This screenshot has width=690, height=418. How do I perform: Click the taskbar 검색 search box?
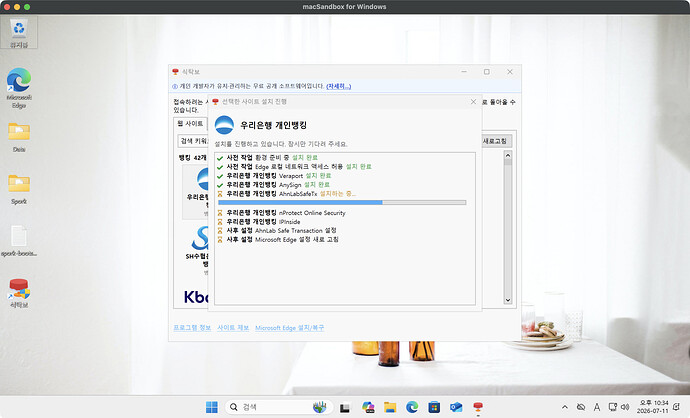click(277, 407)
